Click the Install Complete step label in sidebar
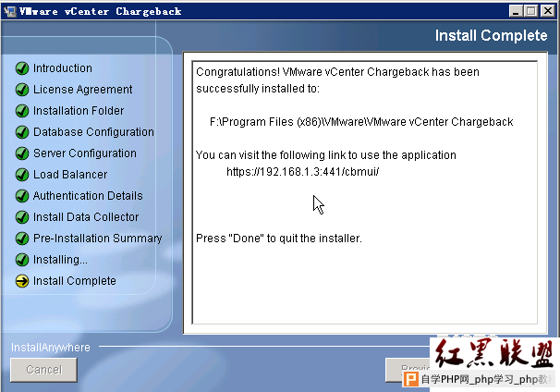Image resolution: width=560 pixels, height=392 pixels. (x=75, y=281)
